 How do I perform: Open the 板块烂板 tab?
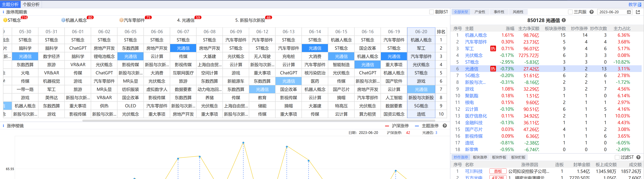click(518, 157)
